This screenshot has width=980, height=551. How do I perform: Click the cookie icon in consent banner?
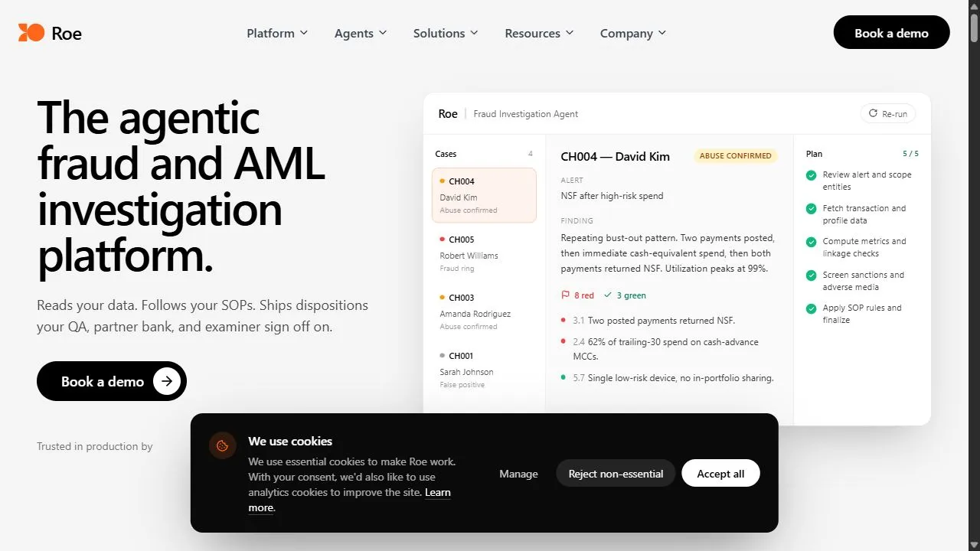pos(223,445)
